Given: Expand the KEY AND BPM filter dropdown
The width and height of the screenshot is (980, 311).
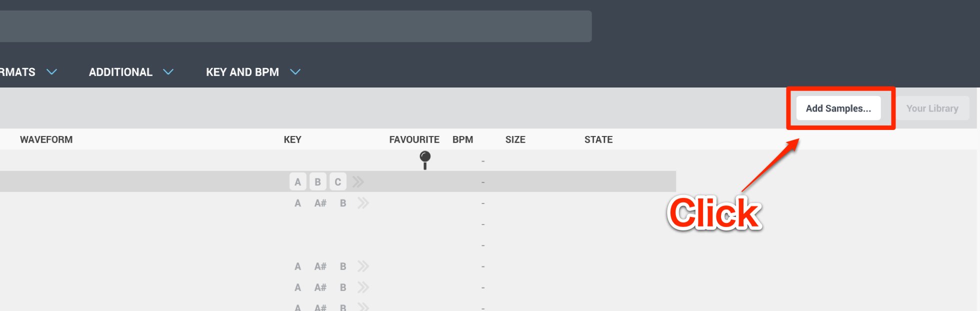Looking at the screenshot, I should coord(253,72).
